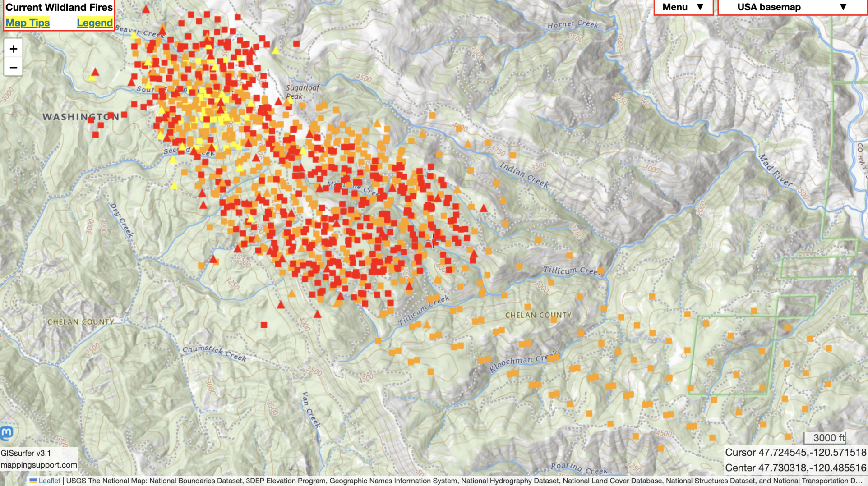This screenshot has width=868, height=486.
Task: Click the zoom in plus button
Action: pyautogui.click(x=14, y=49)
